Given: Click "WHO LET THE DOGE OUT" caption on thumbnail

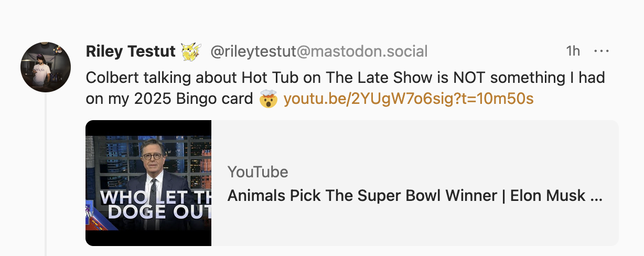Looking at the screenshot, I should (155, 205).
